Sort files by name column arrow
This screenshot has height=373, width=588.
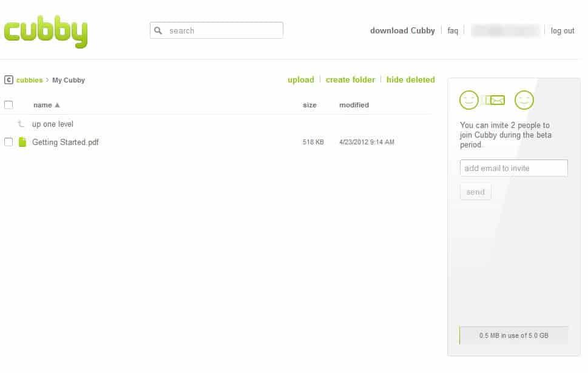tap(58, 105)
